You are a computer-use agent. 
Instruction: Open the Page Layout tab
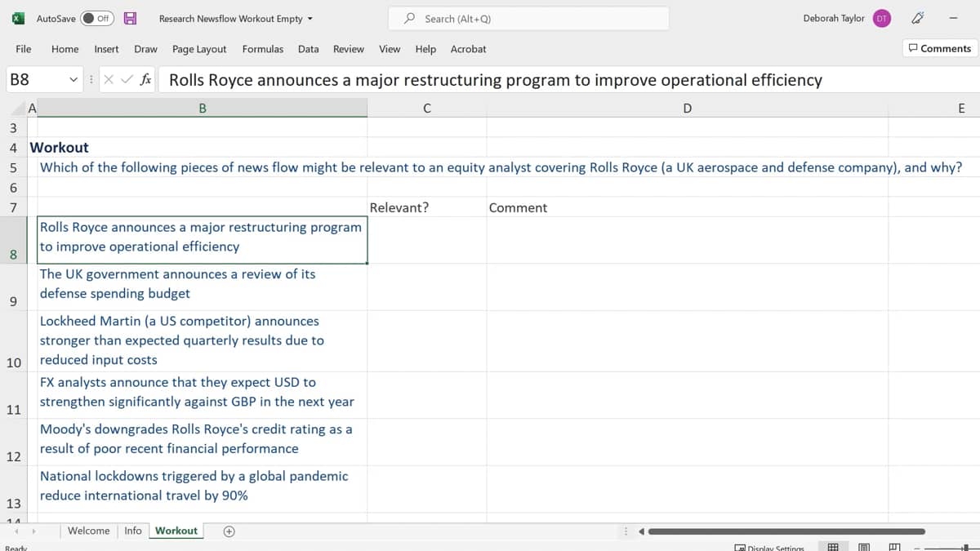point(199,49)
